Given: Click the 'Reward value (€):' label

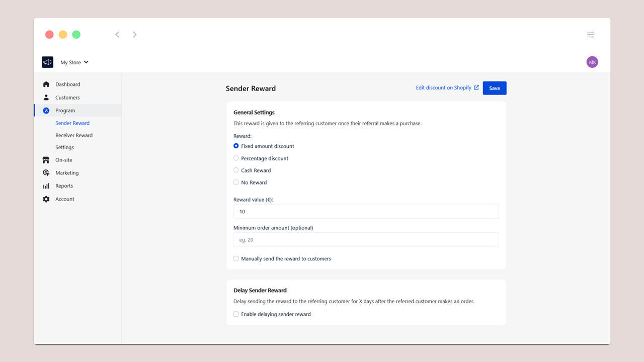Looking at the screenshot, I should [253, 200].
